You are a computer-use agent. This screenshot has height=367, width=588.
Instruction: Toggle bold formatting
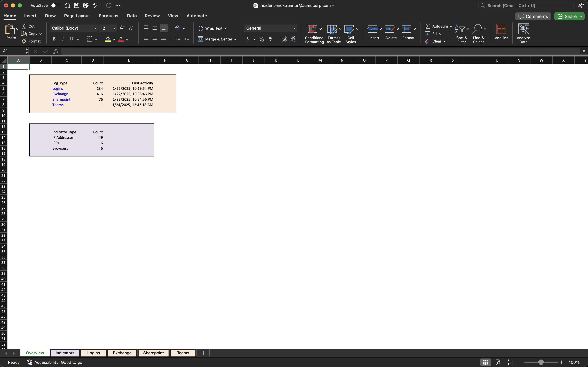54,39
